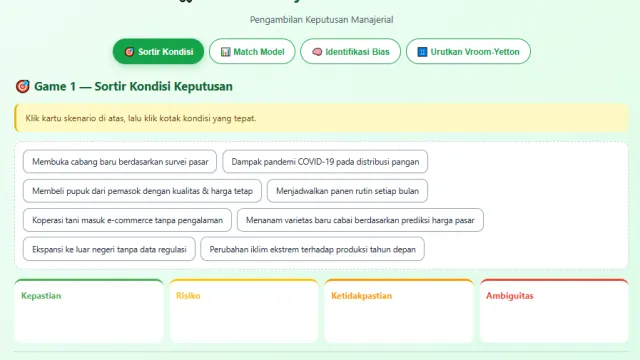
Task: Switch to the Urutkan Vroom-Yetton tab
Action: click(x=468, y=51)
